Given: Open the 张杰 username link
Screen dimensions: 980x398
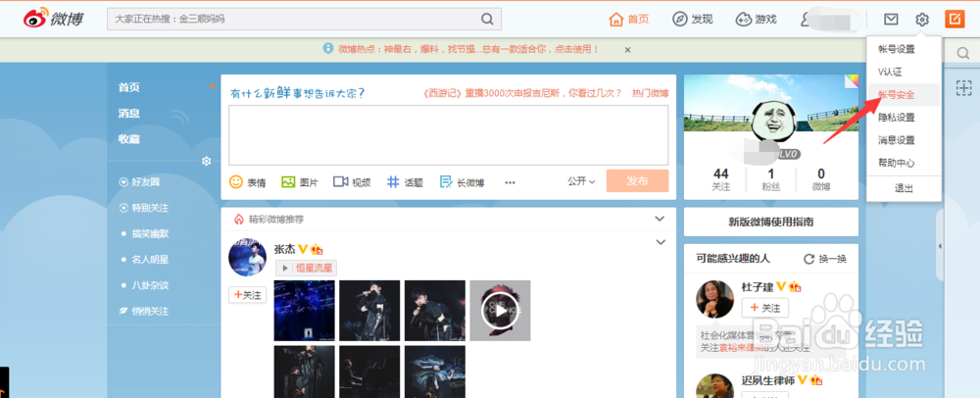Looking at the screenshot, I should tap(284, 249).
